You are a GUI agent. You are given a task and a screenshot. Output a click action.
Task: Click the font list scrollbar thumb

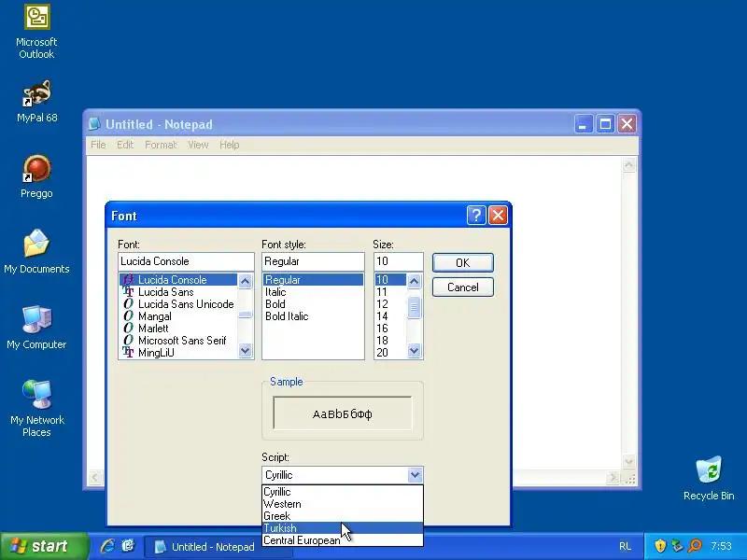point(246,315)
